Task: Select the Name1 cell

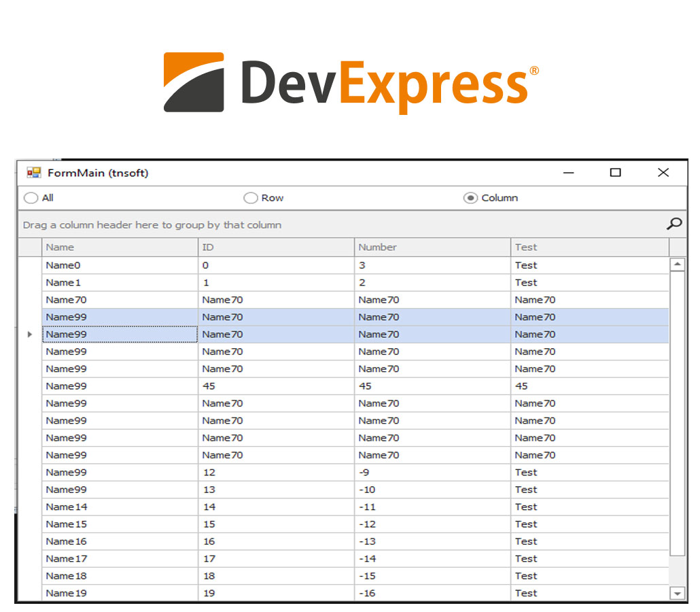Action: (x=120, y=283)
